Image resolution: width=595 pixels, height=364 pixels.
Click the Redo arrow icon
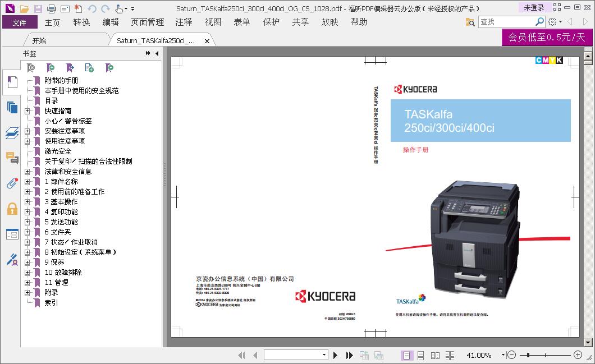tap(106, 8)
